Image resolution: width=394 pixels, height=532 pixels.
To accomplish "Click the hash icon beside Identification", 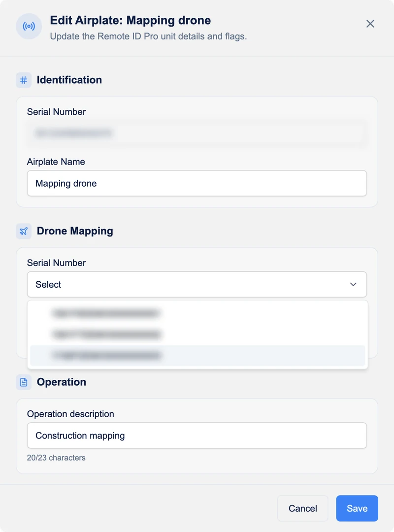I will tap(24, 80).
